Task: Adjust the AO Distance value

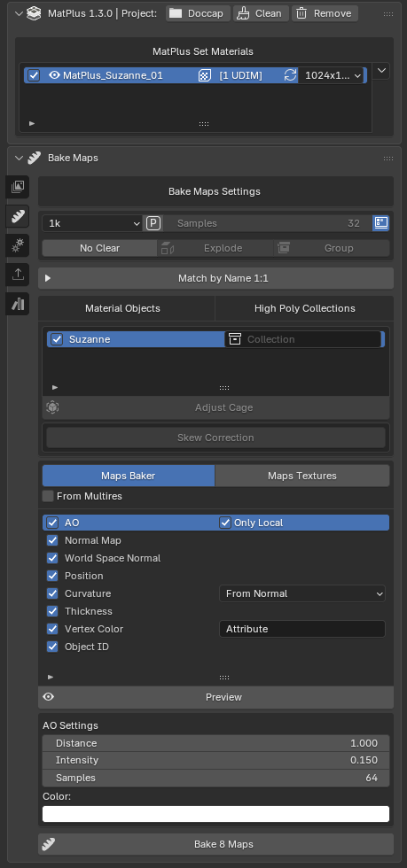Action: click(215, 743)
